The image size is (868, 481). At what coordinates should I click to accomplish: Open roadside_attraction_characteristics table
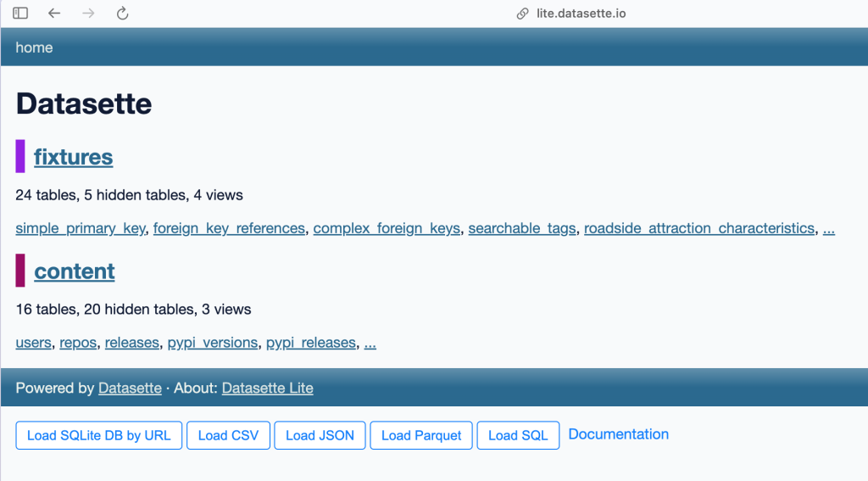tap(699, 228)
